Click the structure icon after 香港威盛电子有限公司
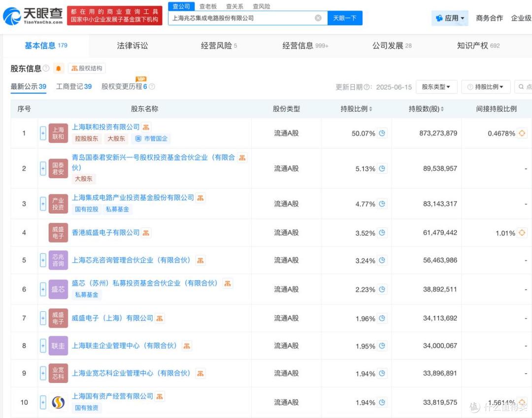Image resolution: width=532 pixels, height=418 pixels. (x=146, y=232)
